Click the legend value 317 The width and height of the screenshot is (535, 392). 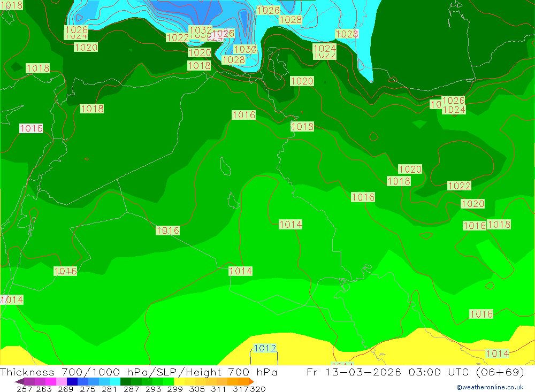tap(241, 389)
